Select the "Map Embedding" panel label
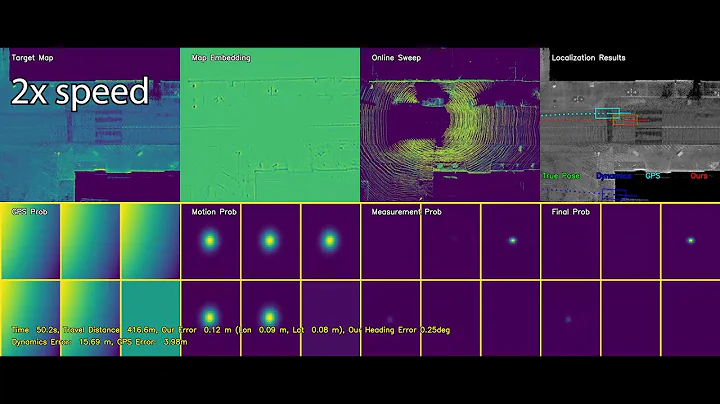 pyautogui.click(x=221, y=58)
